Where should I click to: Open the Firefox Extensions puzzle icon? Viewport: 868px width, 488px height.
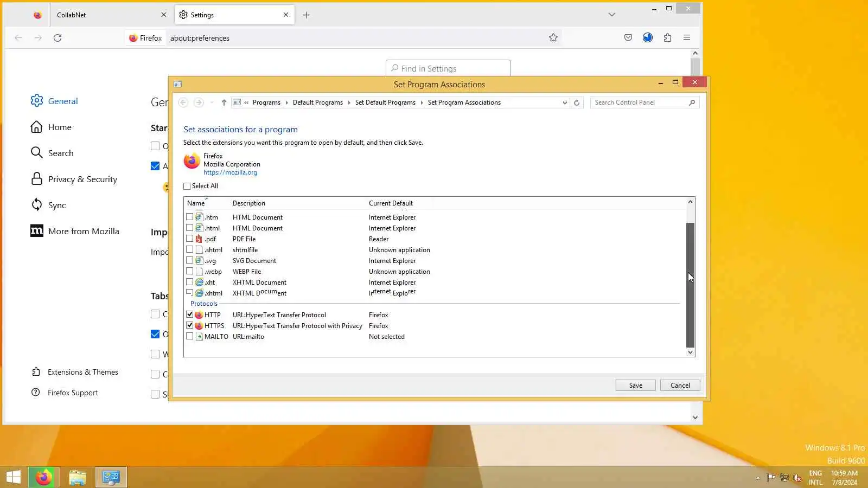[667, 38]
